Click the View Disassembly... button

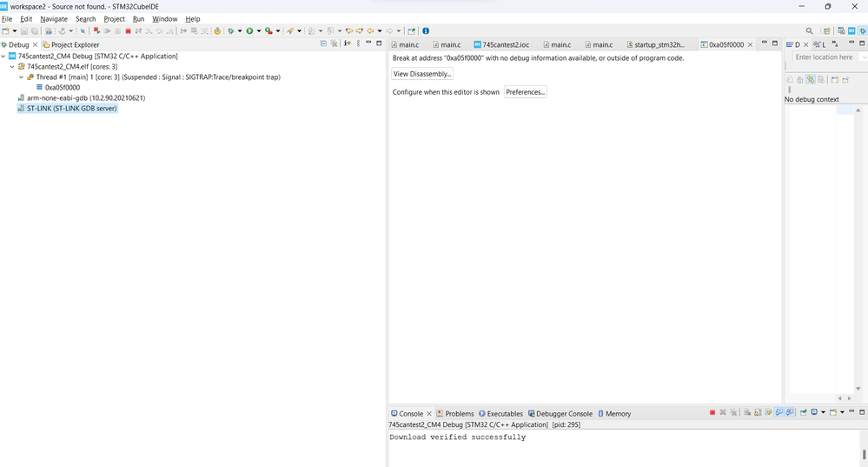[x=422, y=74]
